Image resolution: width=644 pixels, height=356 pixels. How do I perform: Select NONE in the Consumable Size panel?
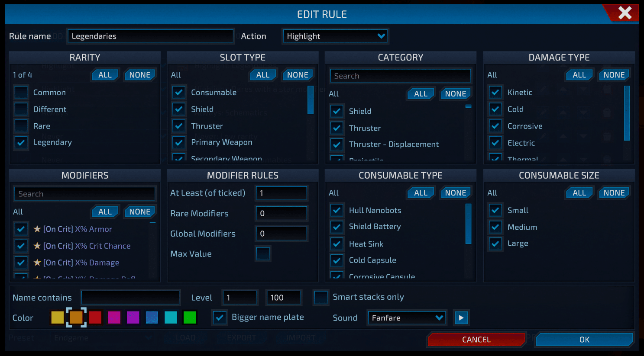(x=614, y=193)
